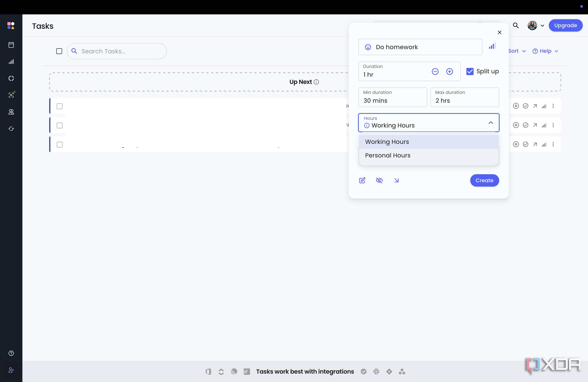The height and width of the screenshot is (382, 588).
Task: Click the notes edit pencil icon in dialog
Action: (x=362, y=180)
